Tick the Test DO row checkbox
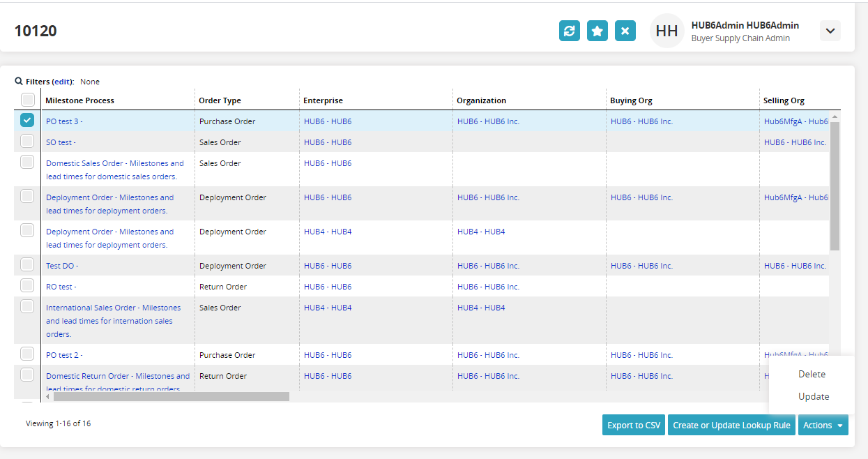The image size is (868, 459). [x=27, y=265]
